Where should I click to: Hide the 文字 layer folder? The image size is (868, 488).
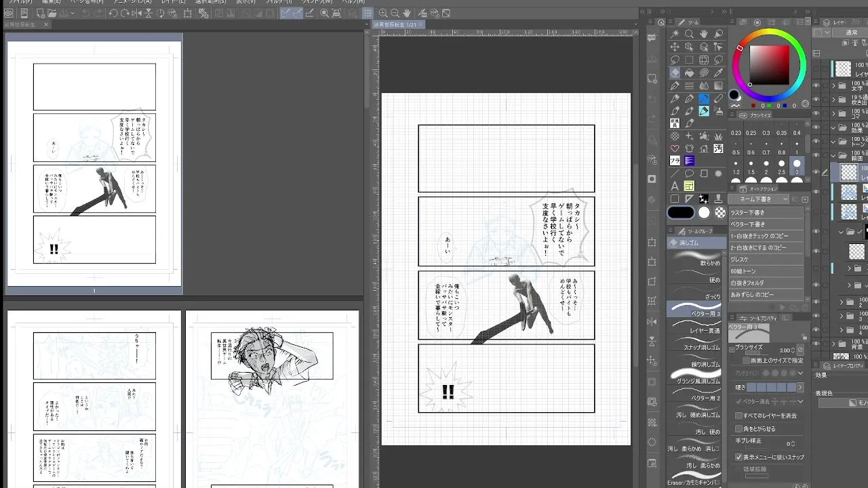tap(816, 87)
